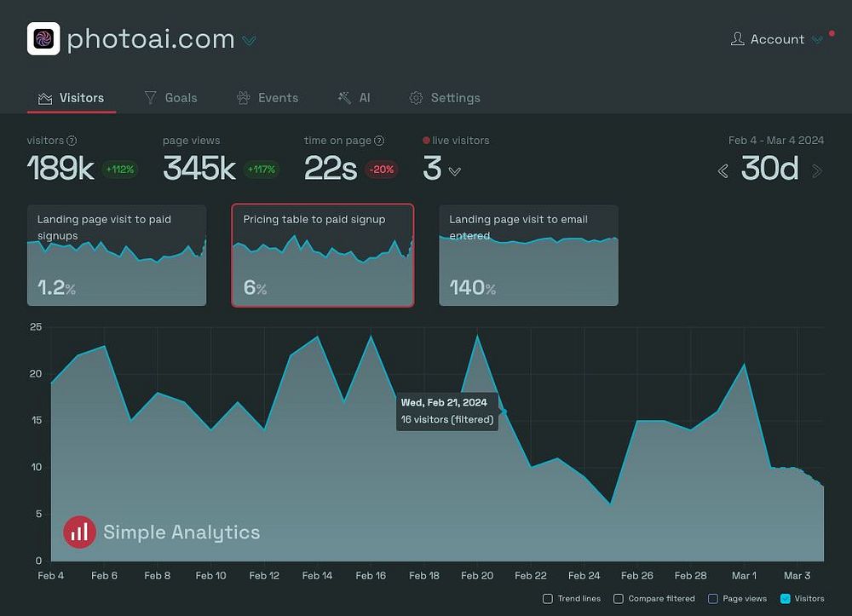Click the magic wand icon next to AI
The image size is (852, 616).
click(x=344, y=98)
